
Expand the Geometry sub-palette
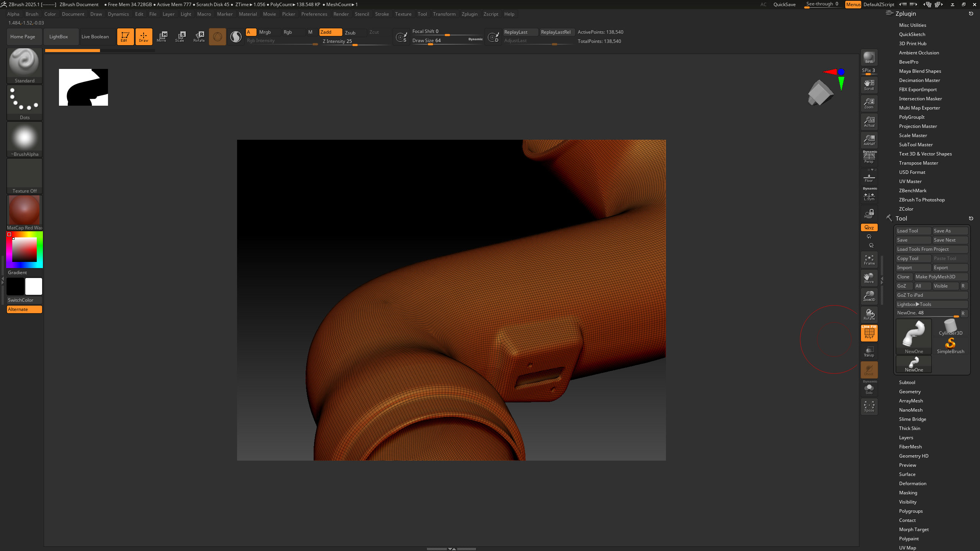910,391
